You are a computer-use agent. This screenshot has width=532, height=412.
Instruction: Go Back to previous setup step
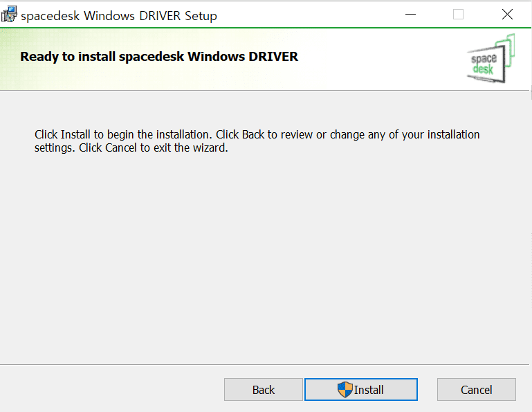point(264,390)
